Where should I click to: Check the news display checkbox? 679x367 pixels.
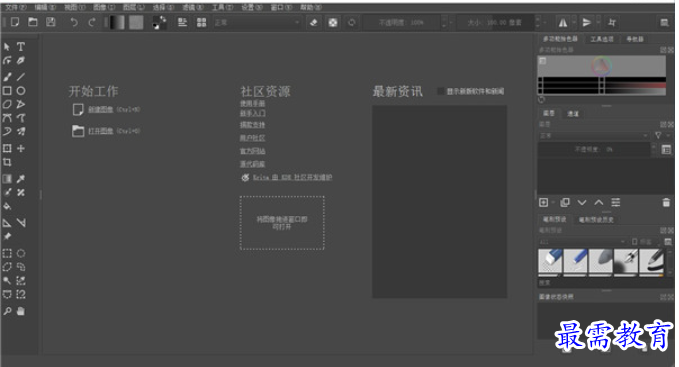pos(440,91)
